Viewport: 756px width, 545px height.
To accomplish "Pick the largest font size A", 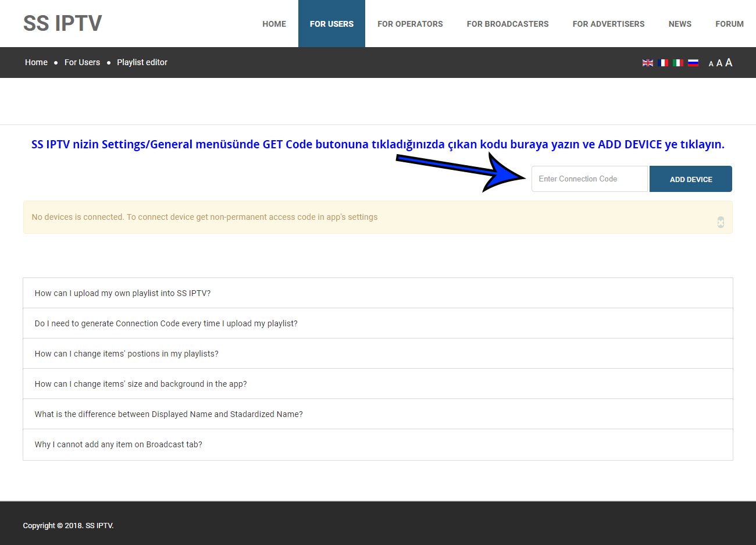I will (729, 63).
